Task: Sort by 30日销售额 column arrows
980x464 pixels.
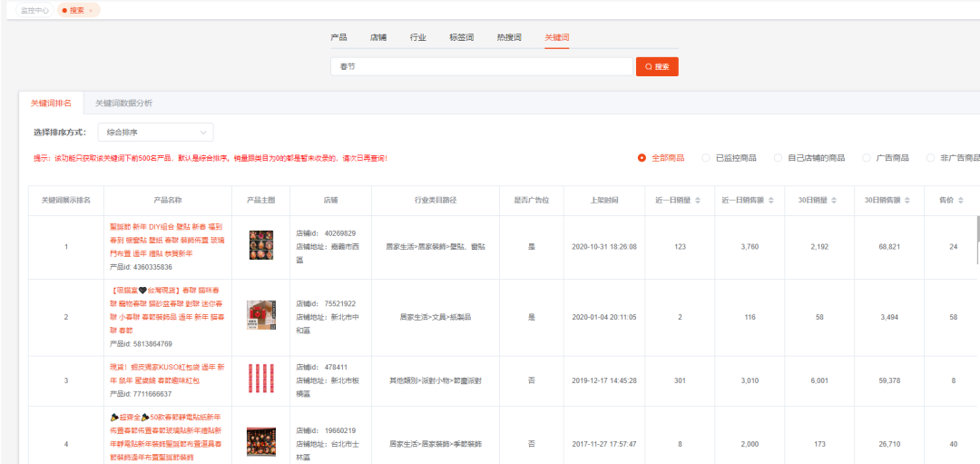Action: (x=908, y=200)
